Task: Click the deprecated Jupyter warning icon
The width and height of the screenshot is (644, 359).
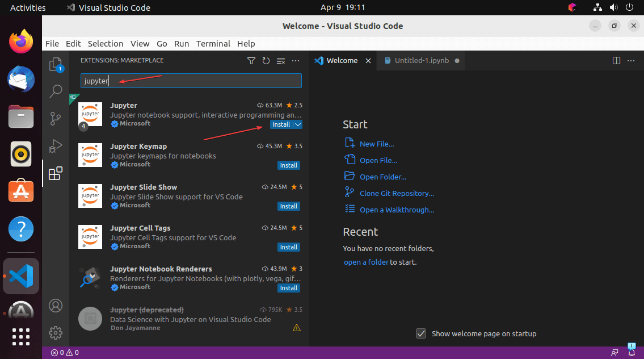Action: [297, 328]
